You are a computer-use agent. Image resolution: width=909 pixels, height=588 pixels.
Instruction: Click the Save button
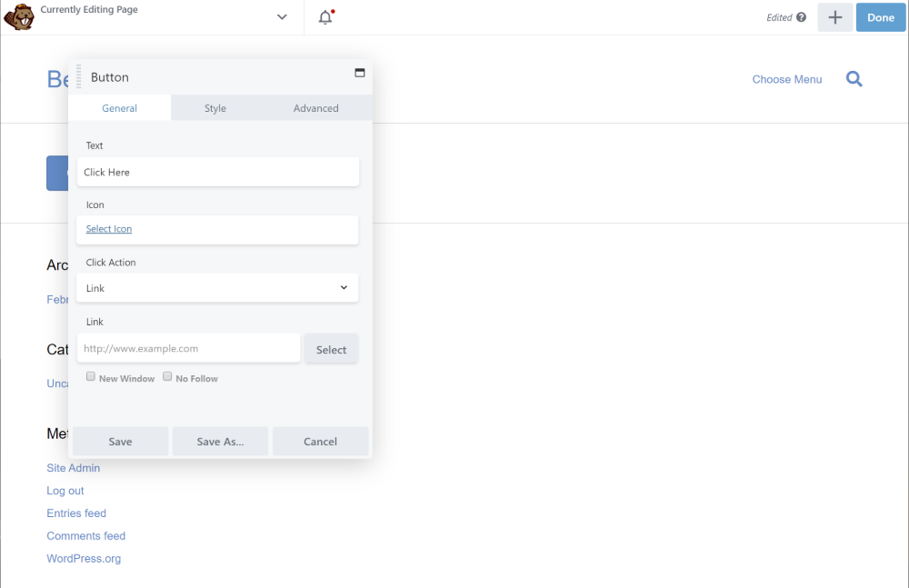coord(121,442)
